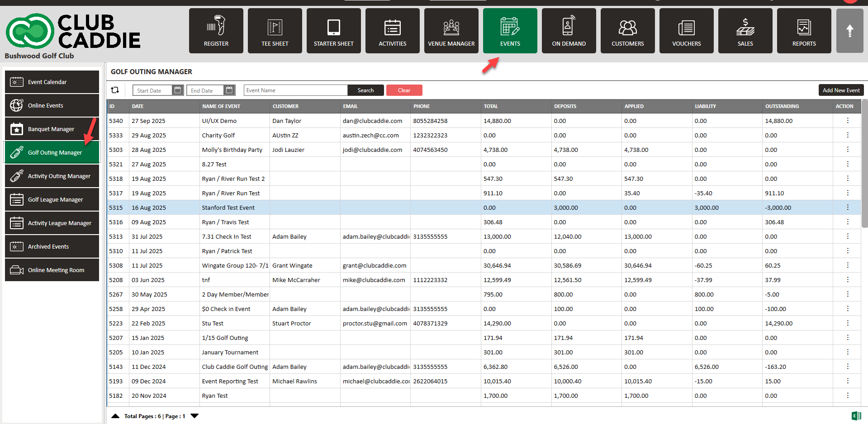Open the Vouchers module

686,31
